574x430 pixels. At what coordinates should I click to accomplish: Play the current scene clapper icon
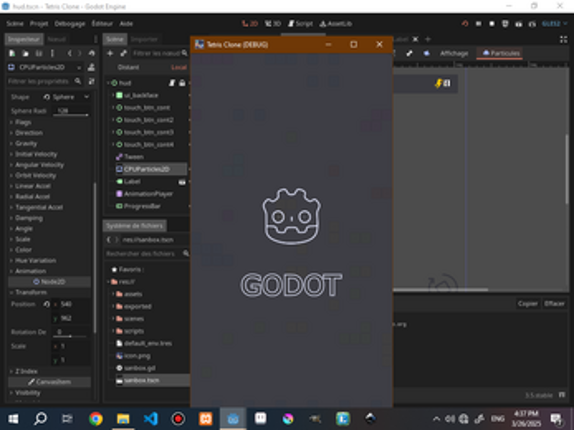pyautogui.click(x=519, y=24)
